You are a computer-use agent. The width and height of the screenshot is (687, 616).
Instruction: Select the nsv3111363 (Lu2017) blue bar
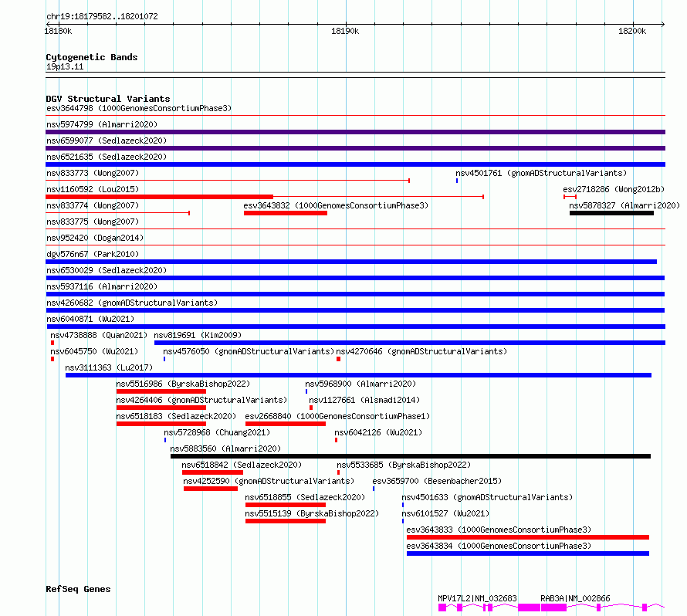(x=358, y=375)
